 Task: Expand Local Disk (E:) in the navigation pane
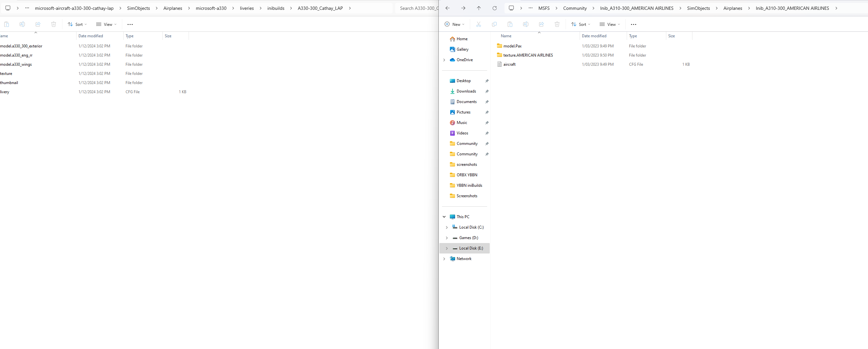click(x=447, y=248)
